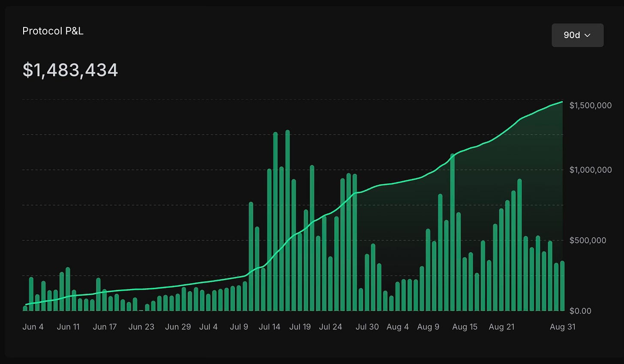Open the 90d time range dropdown
The image size is (624, 364).
(577, 35)
